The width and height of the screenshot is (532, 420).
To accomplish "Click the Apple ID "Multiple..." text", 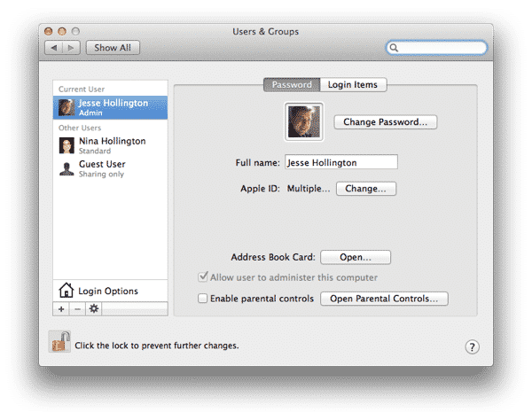I will 309,189.
